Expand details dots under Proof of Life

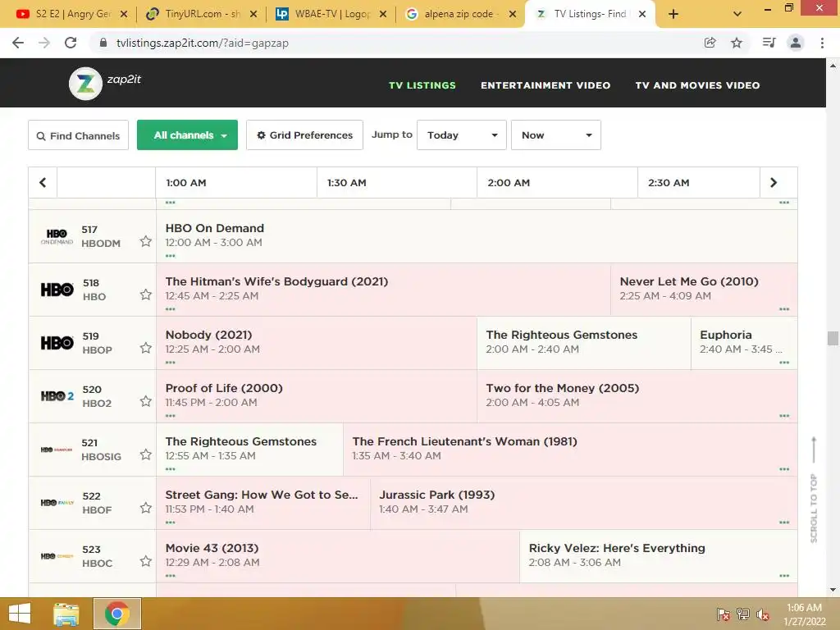(171, 416)
